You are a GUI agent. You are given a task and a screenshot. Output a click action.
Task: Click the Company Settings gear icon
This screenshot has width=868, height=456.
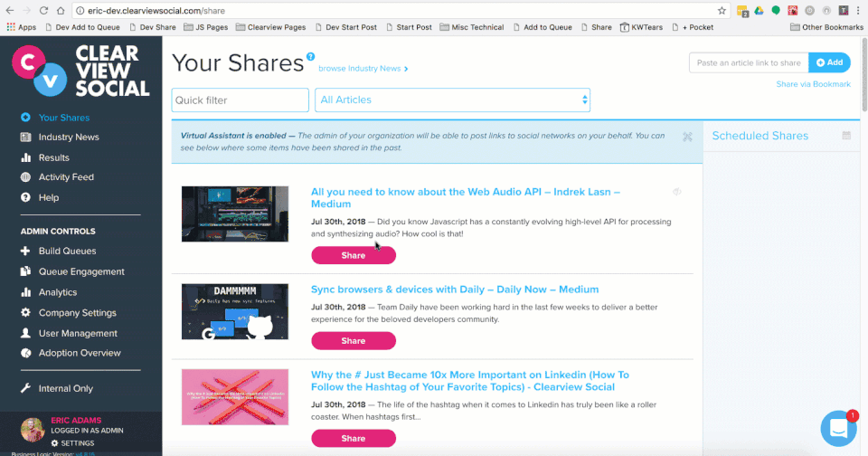pos(25,312)
